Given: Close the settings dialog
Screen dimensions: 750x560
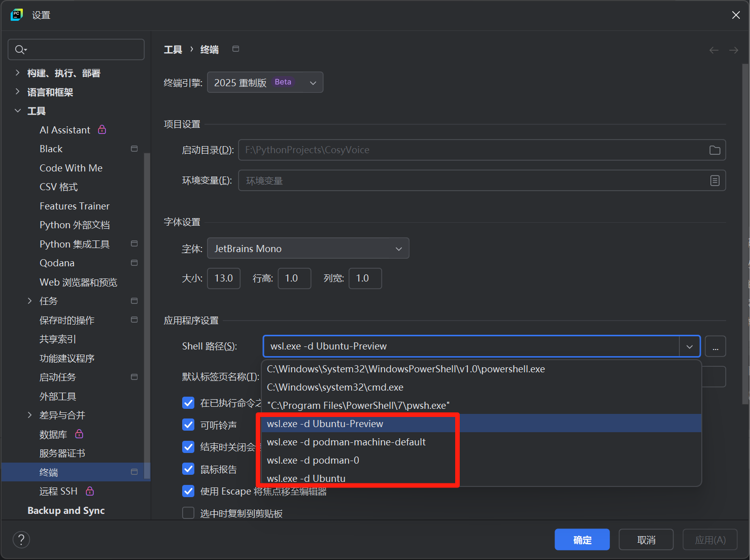Looking at the screenshot, I should [x=736, y=15].
